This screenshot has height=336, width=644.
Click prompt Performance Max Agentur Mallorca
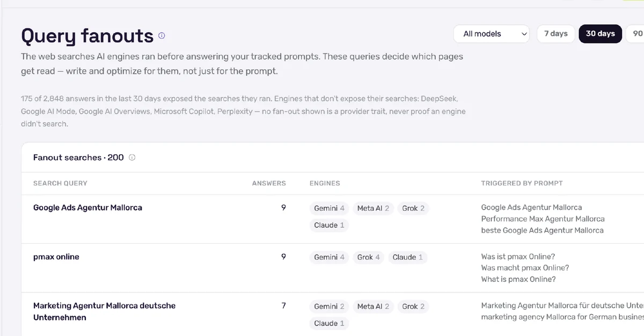(543, 219)
